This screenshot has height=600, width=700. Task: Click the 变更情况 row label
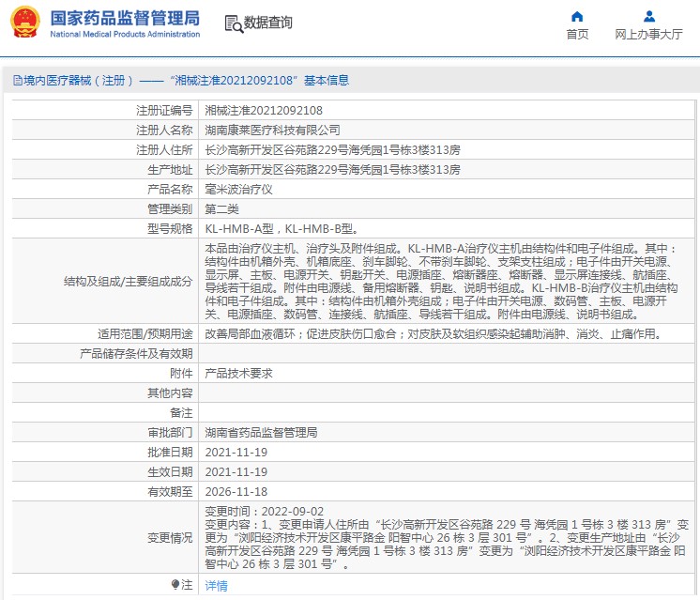coord(170,538)
